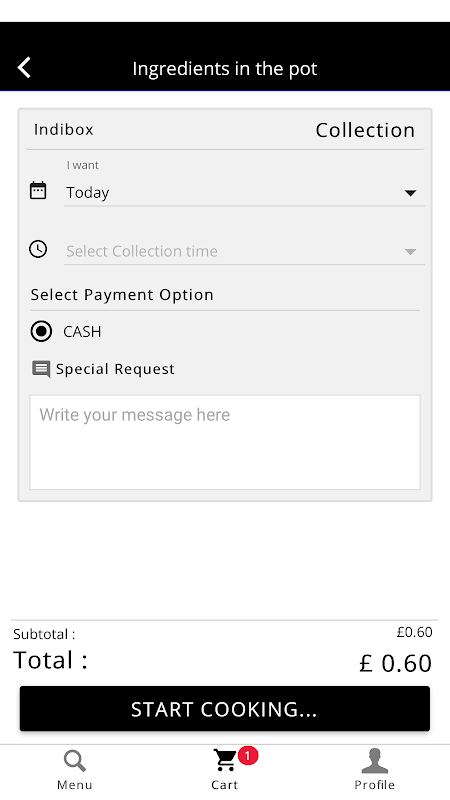
Task: Tap the Cart tab label
Action: (224, 785)
